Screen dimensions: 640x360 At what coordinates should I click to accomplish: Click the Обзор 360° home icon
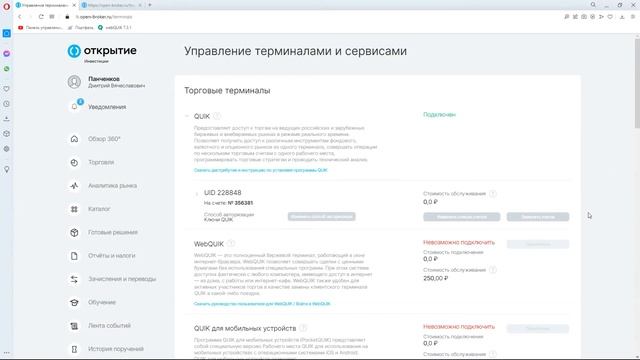pyautogui.click(x=74, y=139)
